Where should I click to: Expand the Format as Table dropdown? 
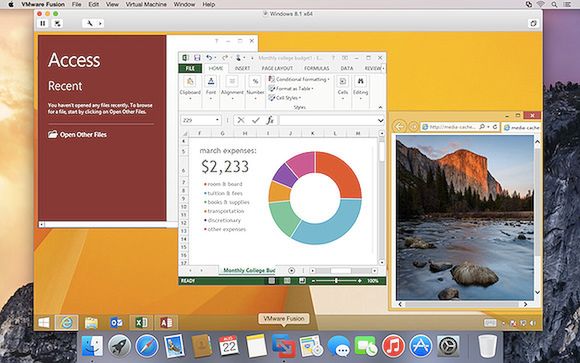[313, 89]
